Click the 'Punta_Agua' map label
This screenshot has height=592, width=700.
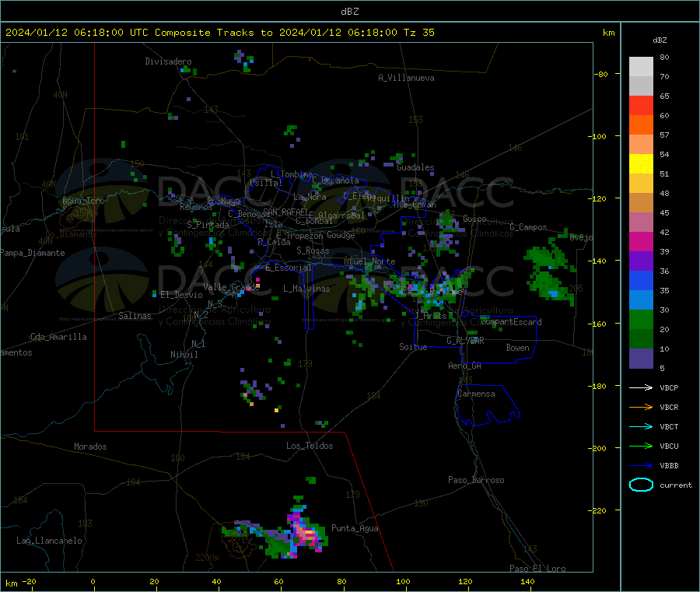click(x=355, y=528)
